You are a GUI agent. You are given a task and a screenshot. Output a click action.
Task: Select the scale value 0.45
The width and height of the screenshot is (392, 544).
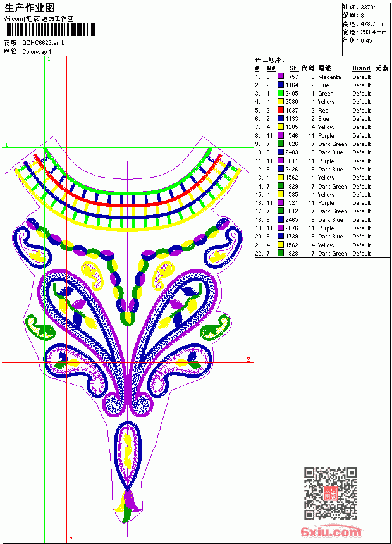click(x=366, y=41)
